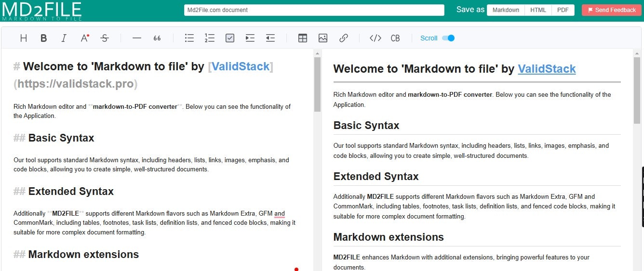Insert an image
Screen dimensions: 644x271
click(x=323, y=38)
